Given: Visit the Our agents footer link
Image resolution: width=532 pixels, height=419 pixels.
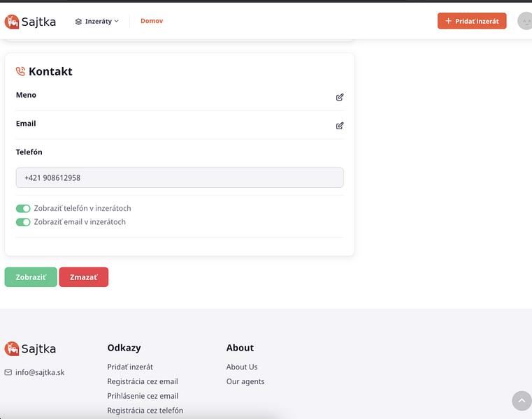Looking at the screenshot, I should (x=245, y=381).
